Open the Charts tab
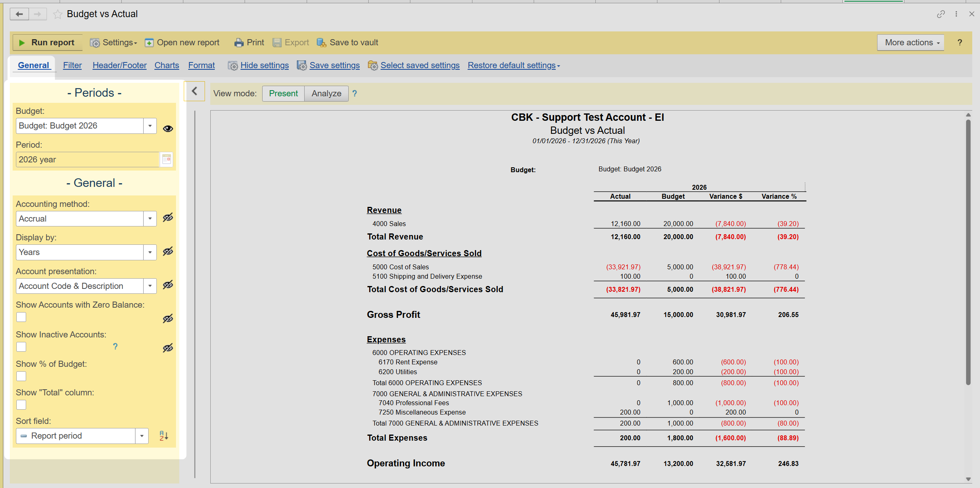Image resolution: width=980 pixels, height=488 pixels. (x=167, y=65)
